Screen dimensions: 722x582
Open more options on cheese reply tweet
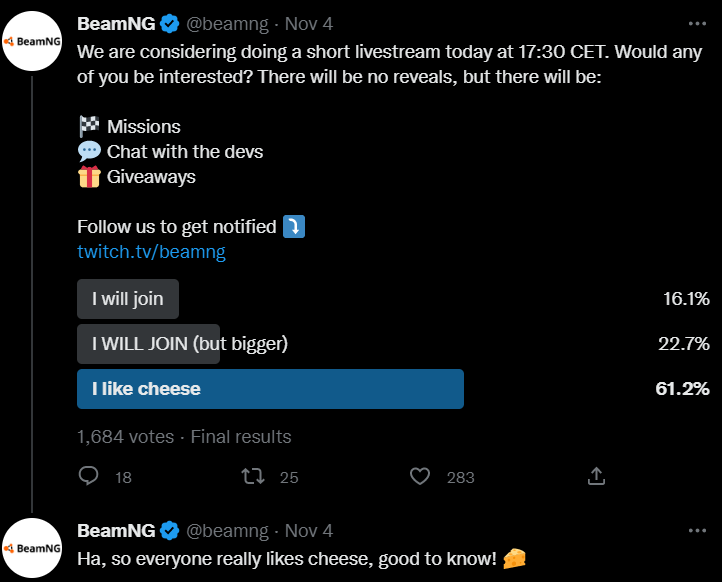coord(697,531)
